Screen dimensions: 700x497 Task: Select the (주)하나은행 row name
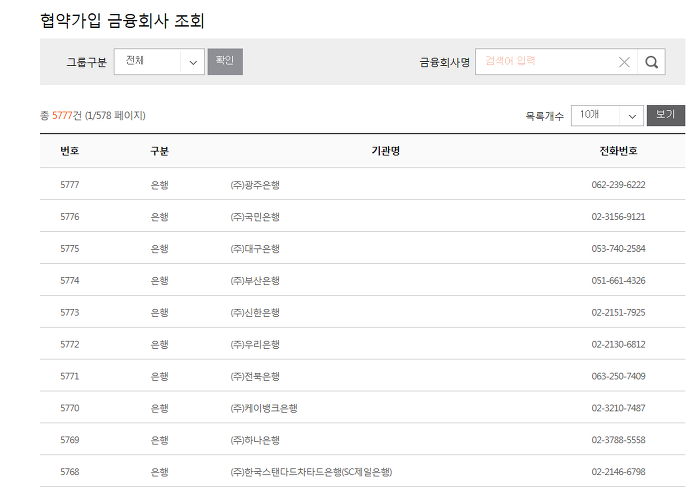(x=255, y=440)
